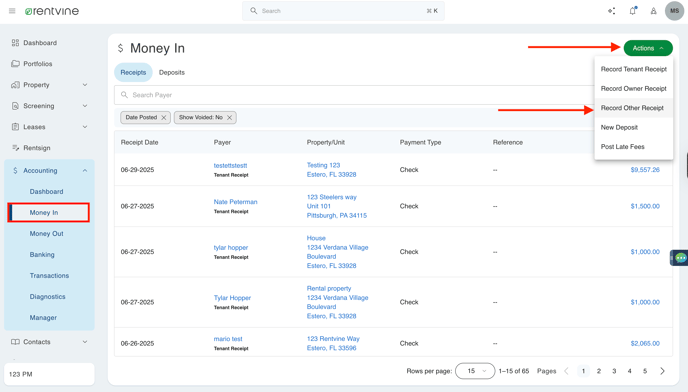688x392 pixels.
Task: Select Record Tenant Receipt menu item
Action: tap(634, 69)
